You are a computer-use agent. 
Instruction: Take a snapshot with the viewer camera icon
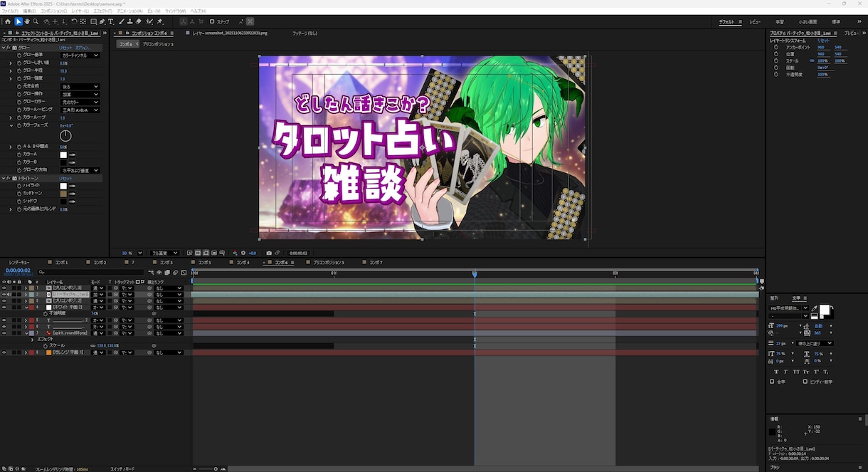[x=269, y=253]
